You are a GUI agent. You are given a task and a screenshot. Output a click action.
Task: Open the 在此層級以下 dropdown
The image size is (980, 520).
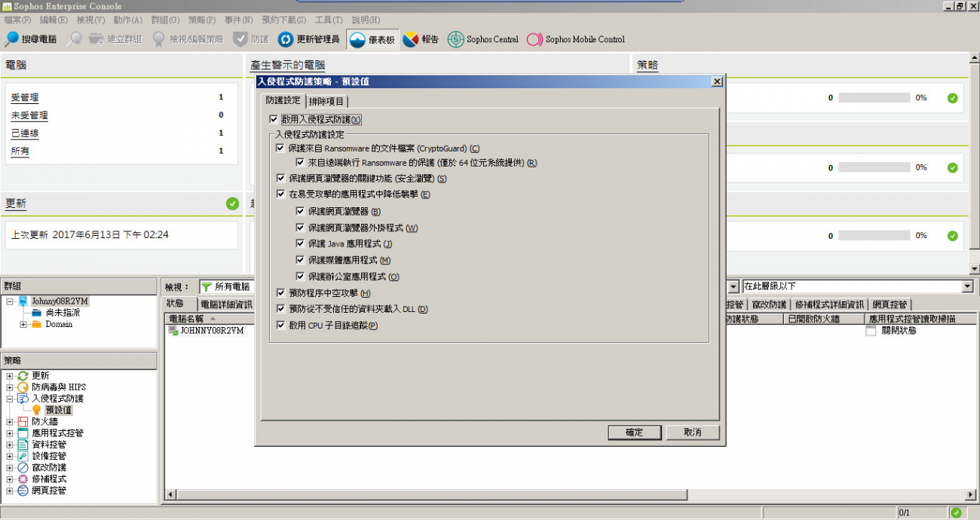[x=968, y=286]
